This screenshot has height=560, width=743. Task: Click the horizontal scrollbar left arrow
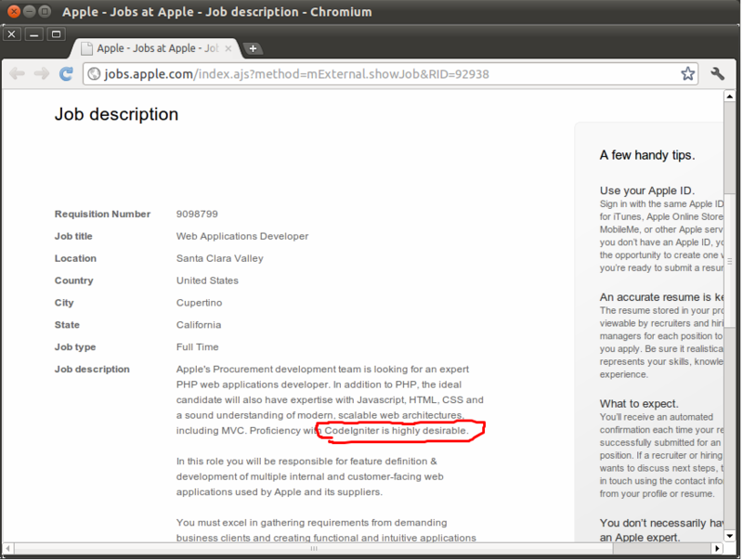[8, 548]
